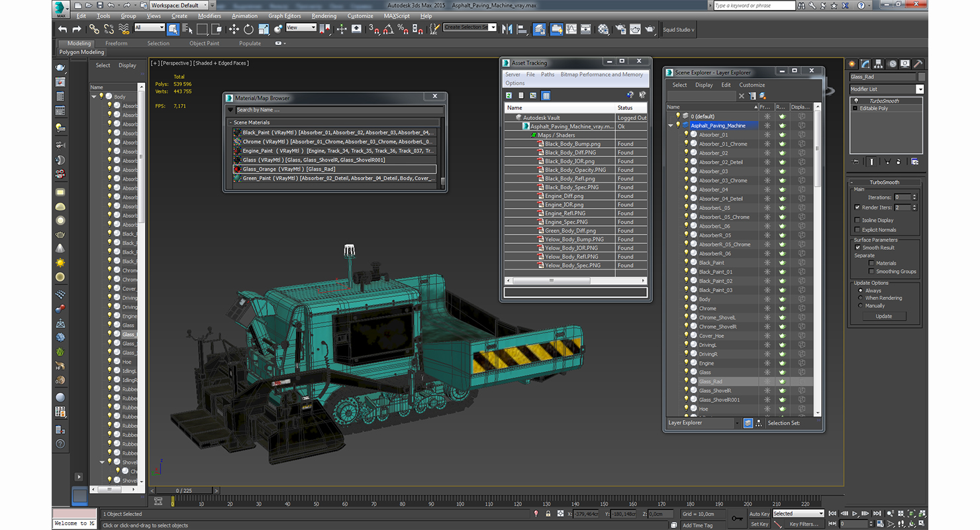Activate the Select Object tool

(x=173, y=29)
